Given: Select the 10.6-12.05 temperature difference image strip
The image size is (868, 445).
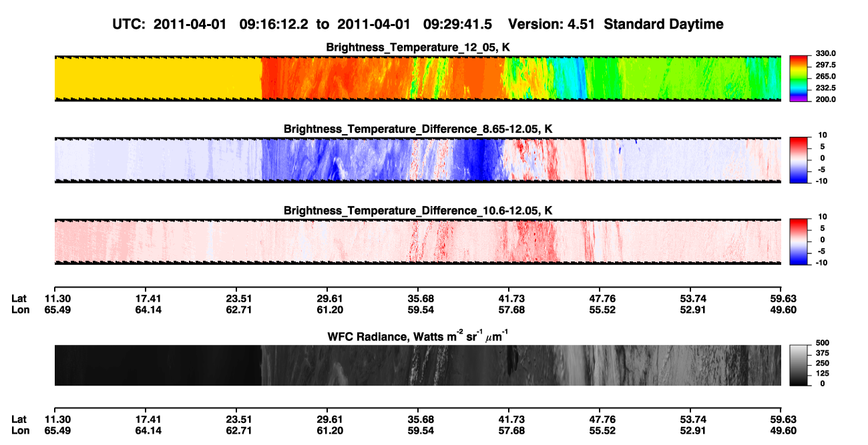Looking at the screenshot, I should point(417,242).
